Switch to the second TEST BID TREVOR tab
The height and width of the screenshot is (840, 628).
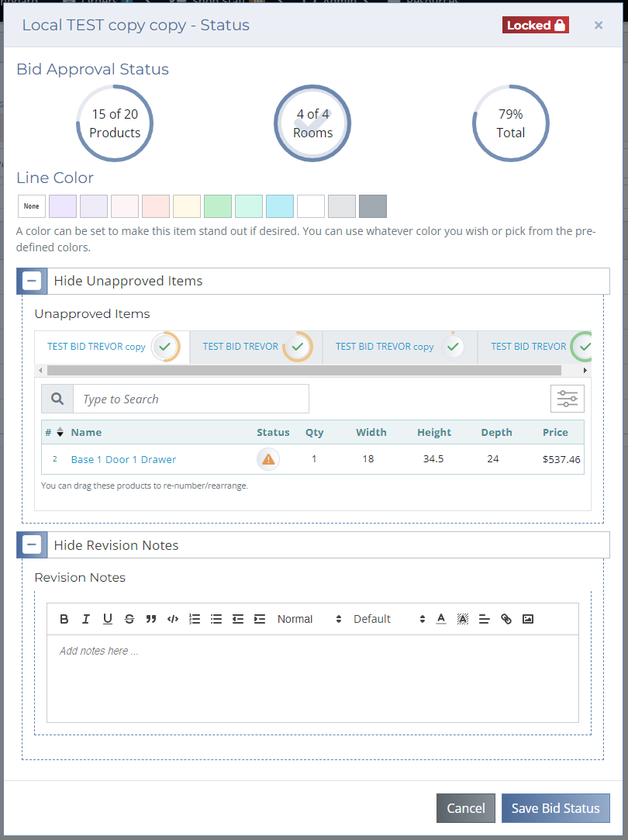coord(240,347)
